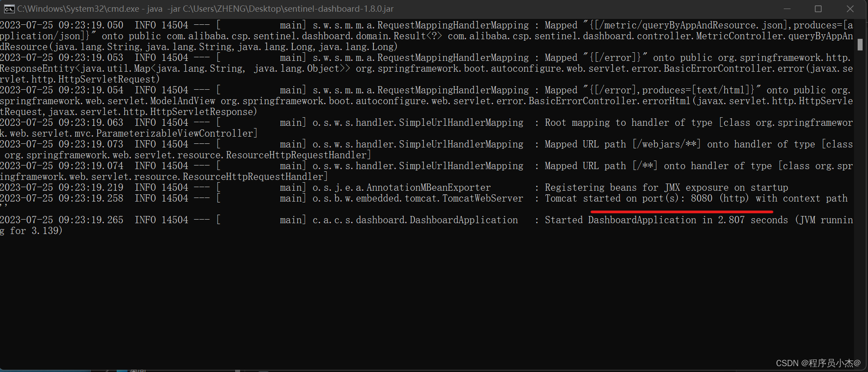Click the timestamp '2023-07-25 09:23:19.258'
This screenshot has width=868, height=372.
tap(62, 198)
